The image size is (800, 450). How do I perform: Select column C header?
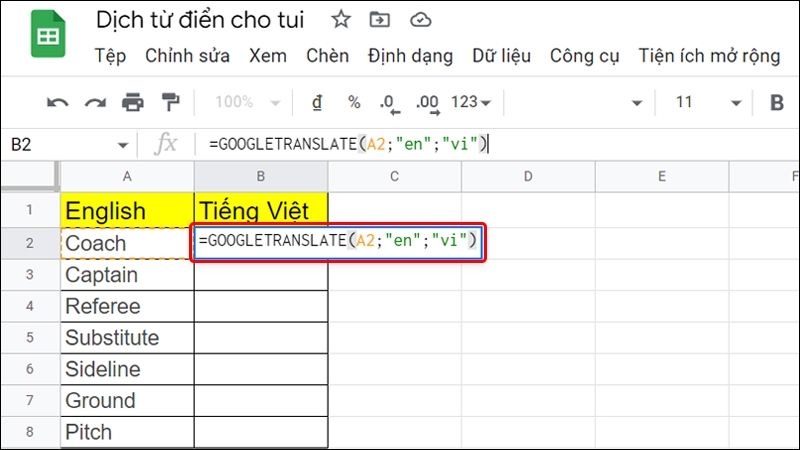[394, 177]
